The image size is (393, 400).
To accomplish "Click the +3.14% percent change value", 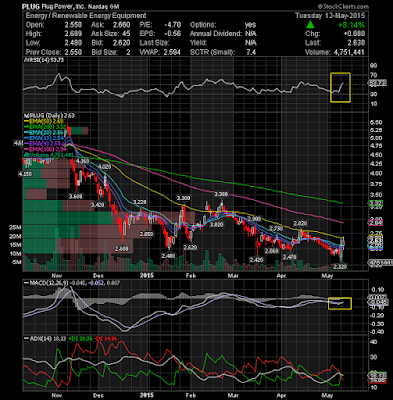I will click(351, 25).
